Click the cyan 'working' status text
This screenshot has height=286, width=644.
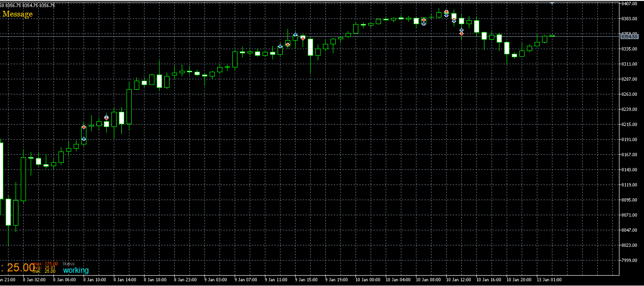pyautogui.click(x=76, y=270)
